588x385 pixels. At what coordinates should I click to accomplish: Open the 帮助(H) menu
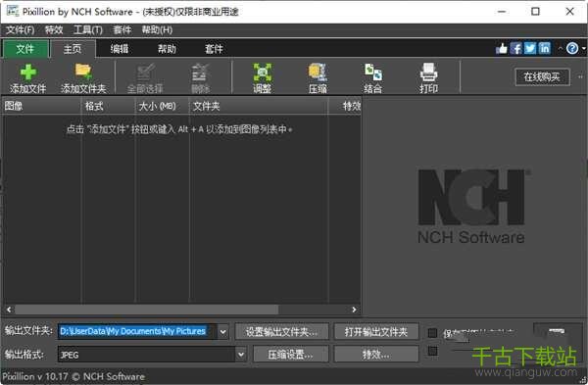157,30
